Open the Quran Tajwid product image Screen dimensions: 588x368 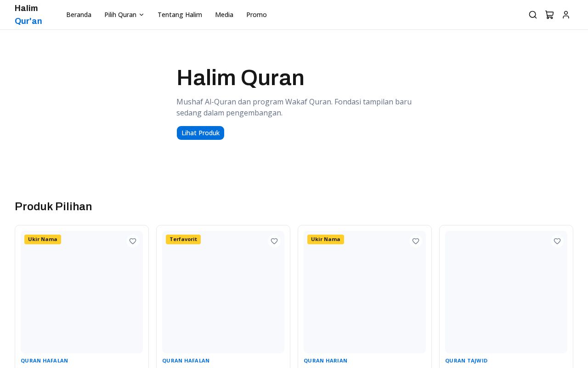click(506, 292)
